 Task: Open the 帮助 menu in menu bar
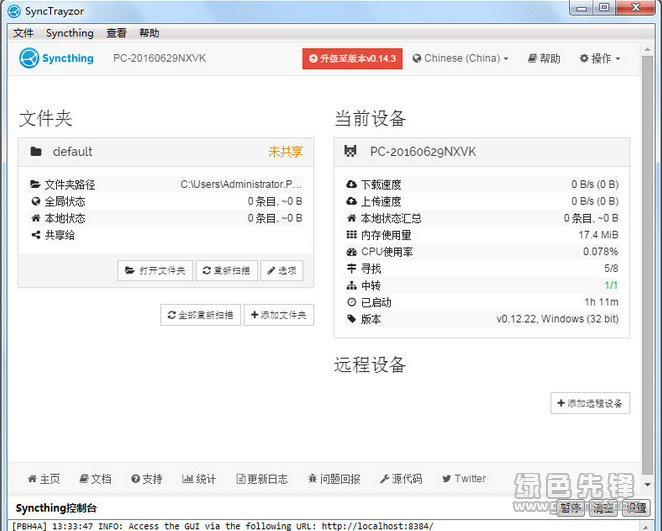tap(149, 33)
